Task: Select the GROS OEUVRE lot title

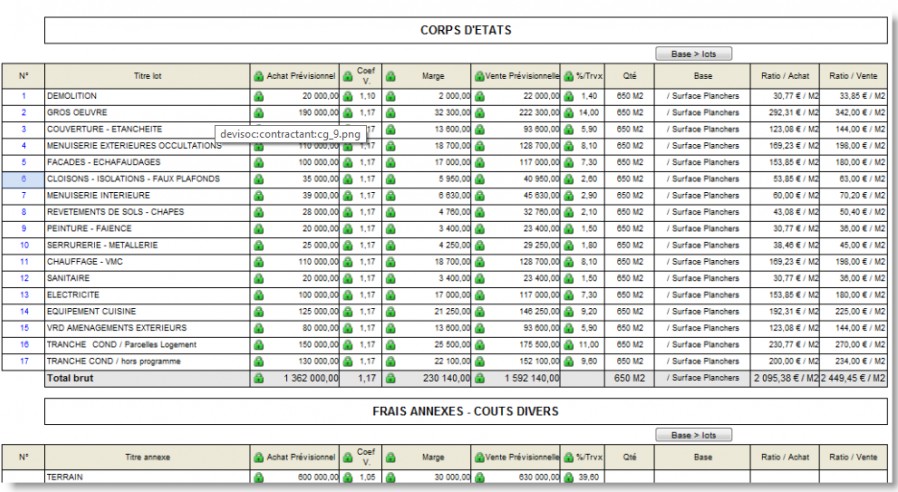Action: tap(77, 113)
